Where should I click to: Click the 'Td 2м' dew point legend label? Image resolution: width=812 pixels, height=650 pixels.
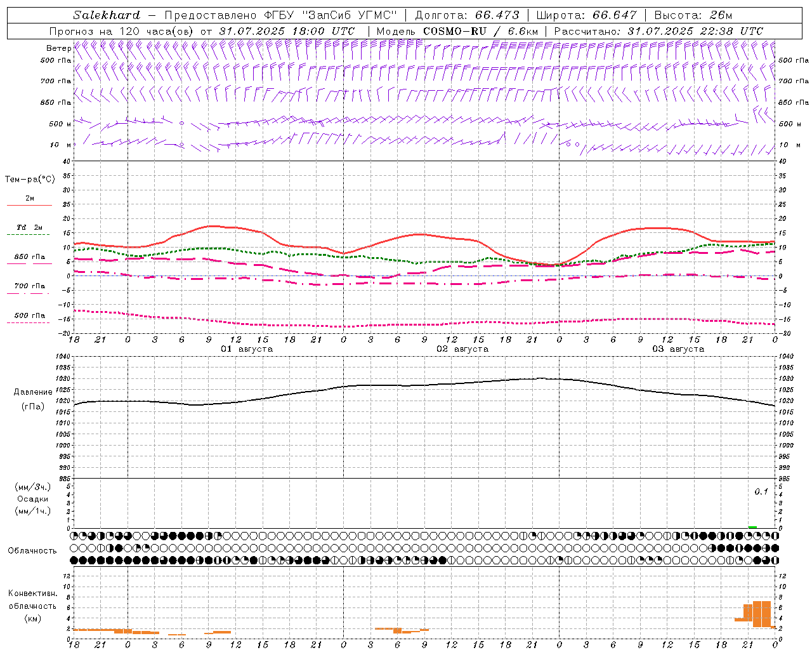[29, 227]
